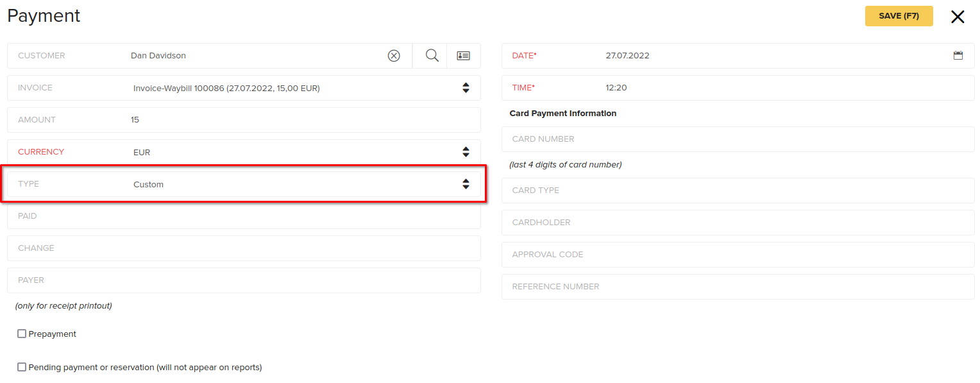This screenshot has width=980, height=383.
Task: Select the Change field
Action: click(244, 248)
